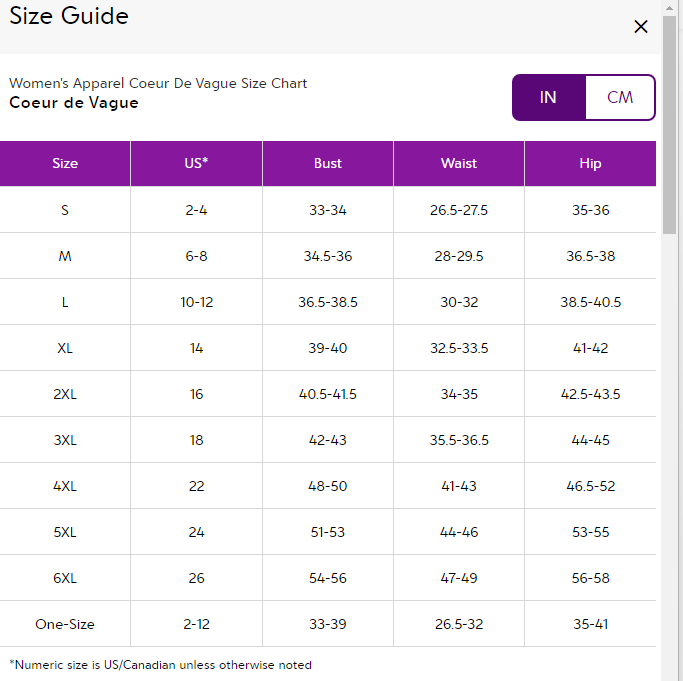Image resolution: width=683 pixels, height=681 pixels.
Task: Click US size 2-12 cell
Action: pyautogui.click(x=196, y=624)
